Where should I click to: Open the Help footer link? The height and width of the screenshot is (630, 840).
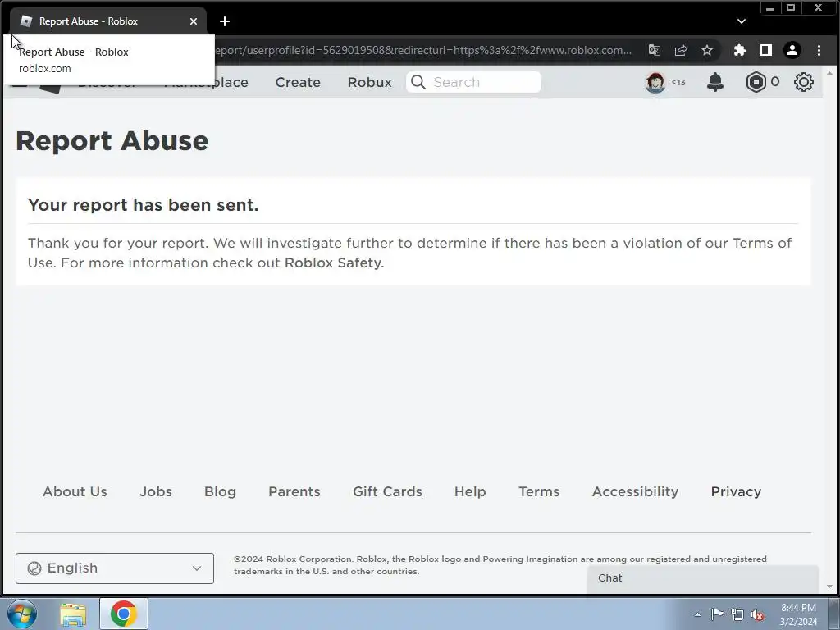(470, 492)
